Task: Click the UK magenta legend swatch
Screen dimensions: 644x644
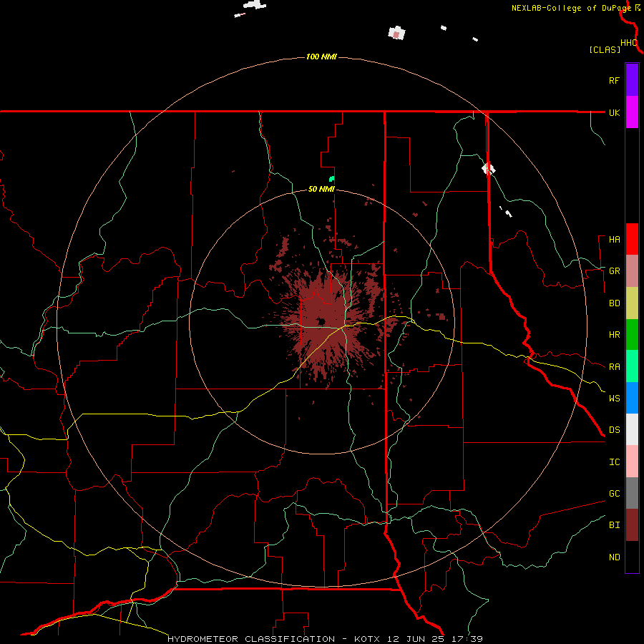Action: pyautogui.click(x=632, y=112)
